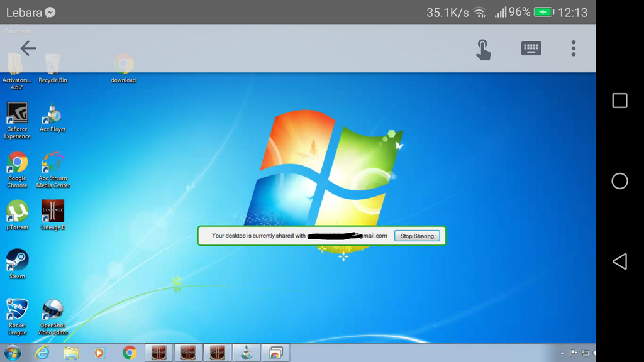Open File Explorer from the taskbar

(71, 353)
